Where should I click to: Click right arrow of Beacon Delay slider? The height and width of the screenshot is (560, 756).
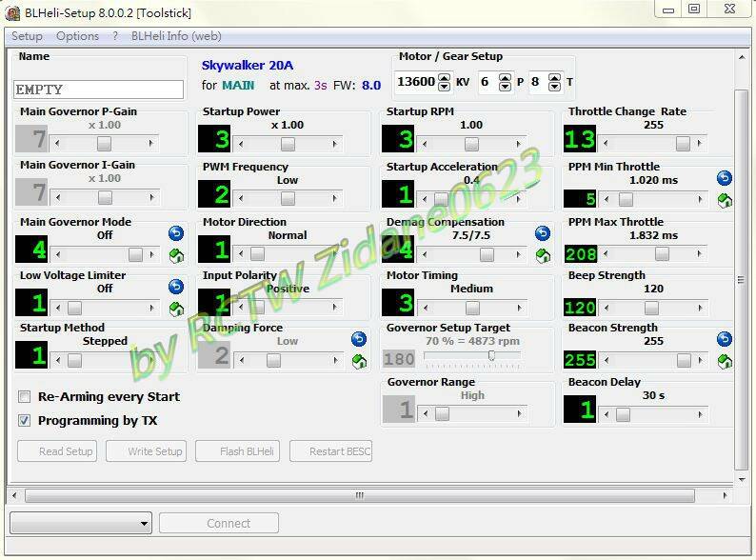(x=700, y=414)
